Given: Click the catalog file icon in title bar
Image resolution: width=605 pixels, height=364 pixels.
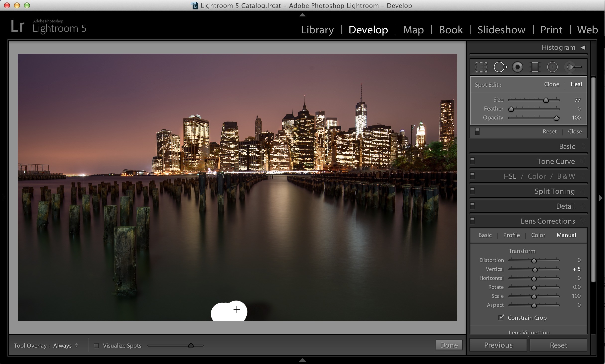Looking at the screenshot, I should (195, 5).
